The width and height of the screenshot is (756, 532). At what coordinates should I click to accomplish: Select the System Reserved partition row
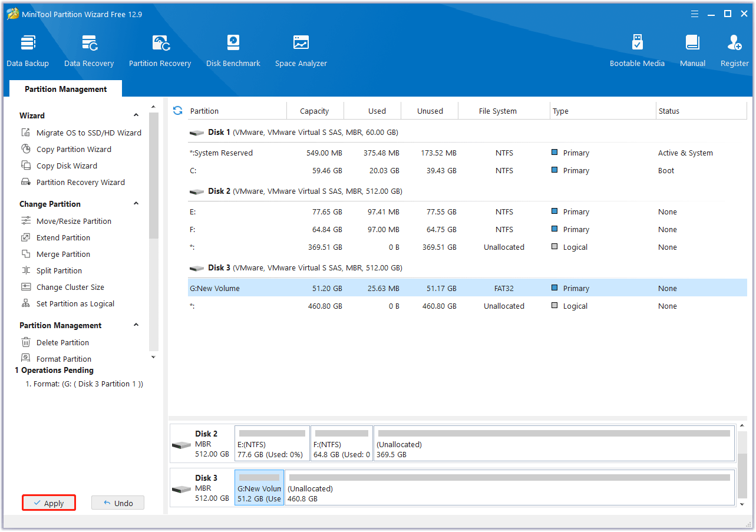click(x=467, y=153)
